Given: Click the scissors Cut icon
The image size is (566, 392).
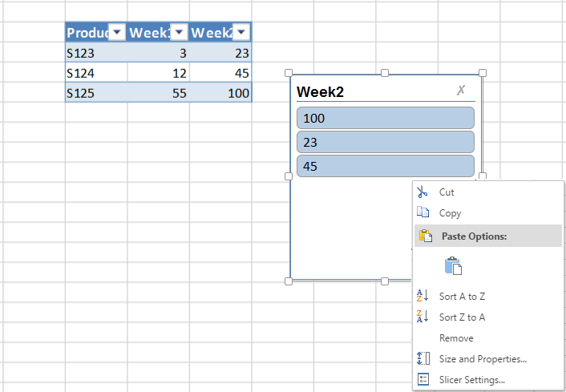Looking at the screenshot, I should coord(422,192).
